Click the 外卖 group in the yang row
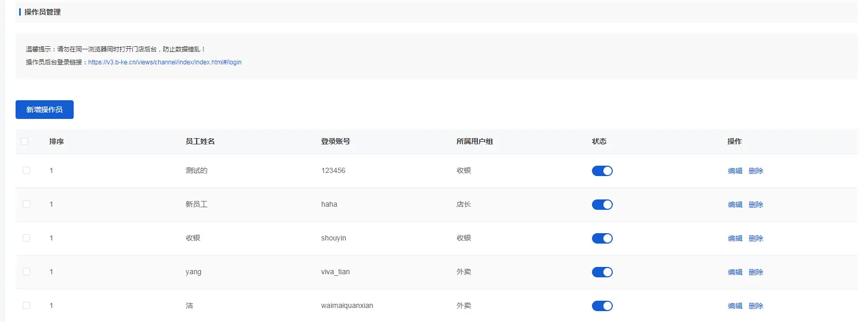This screenshot has width=868, height=322. pos(464,272)
